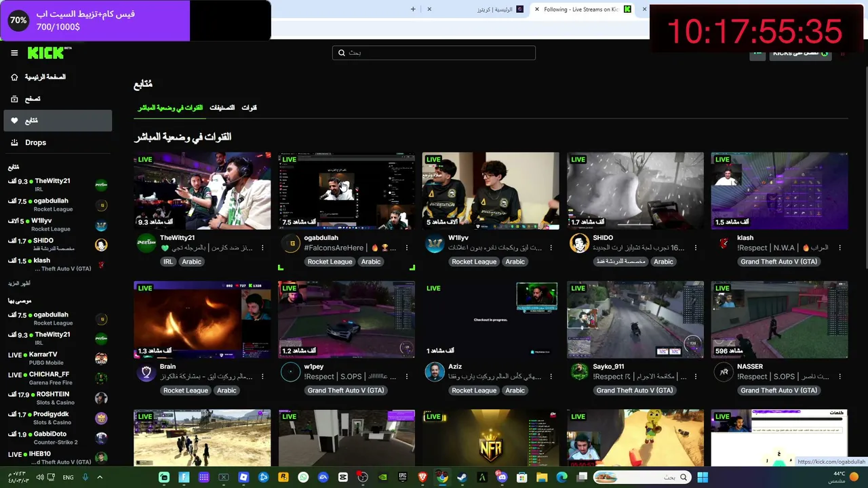Click the Windows Start button
Screen dimensions: 868x488
point(703,477)
